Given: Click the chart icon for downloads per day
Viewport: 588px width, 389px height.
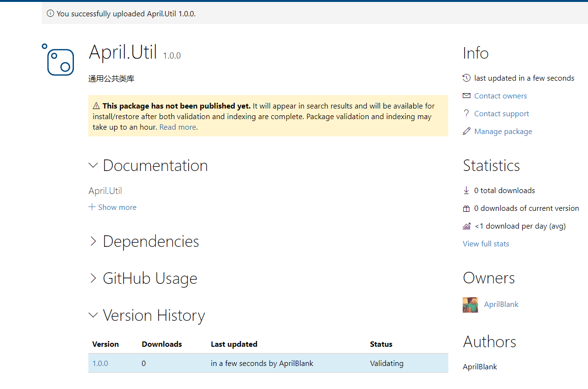Looking at the screenshot, I should coord(466,226).
